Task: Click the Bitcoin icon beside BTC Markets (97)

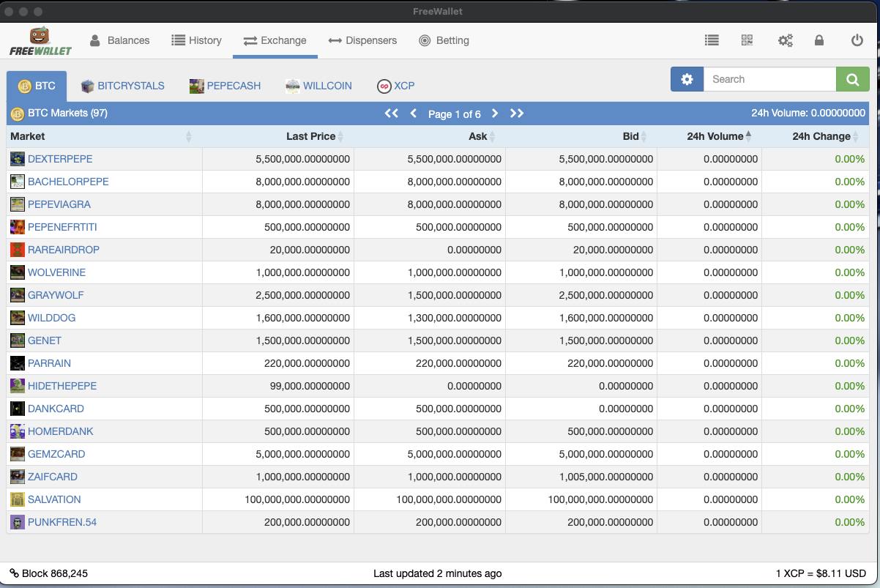Action: (18, 113)
